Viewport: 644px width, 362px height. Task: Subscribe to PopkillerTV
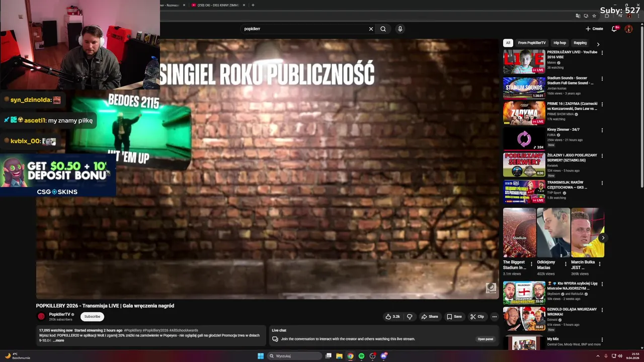click(92, 317)
